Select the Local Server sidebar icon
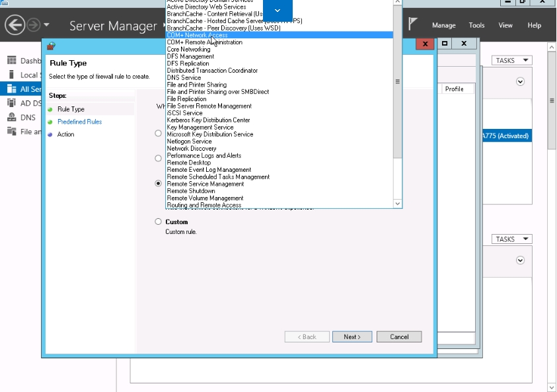The width and height of the screenshot is (557, 392). point(11,75)
